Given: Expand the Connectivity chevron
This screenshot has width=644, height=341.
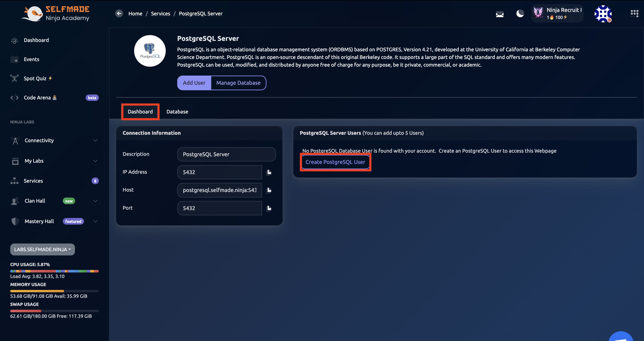Looking at the screenshot, I should tap(95, 141).
